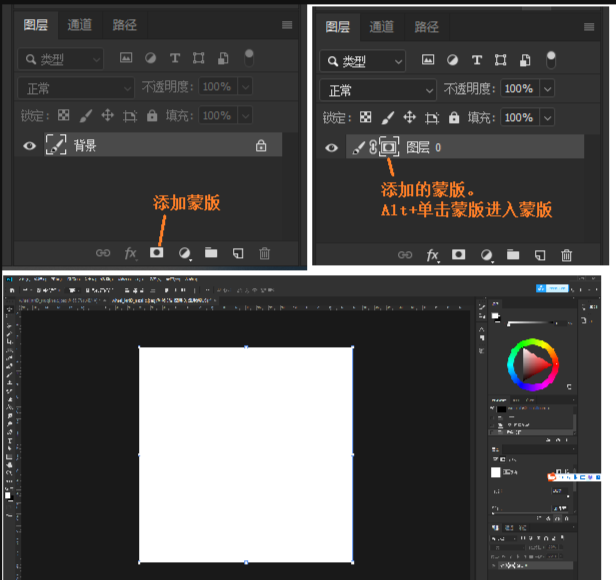Click white canvas in Photoshop window
Image resolution: width=616 pixels, height=580 pixels.
click(x=246, y=455)
